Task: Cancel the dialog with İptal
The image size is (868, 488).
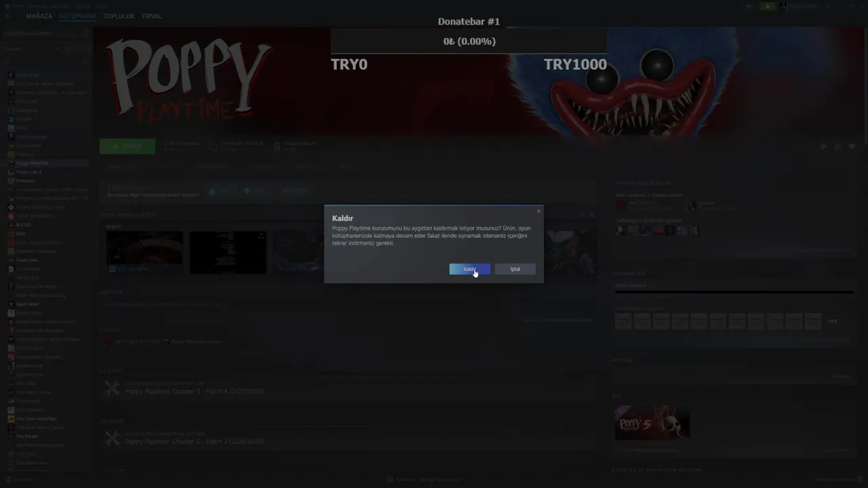Action: (x=515, y=269)
